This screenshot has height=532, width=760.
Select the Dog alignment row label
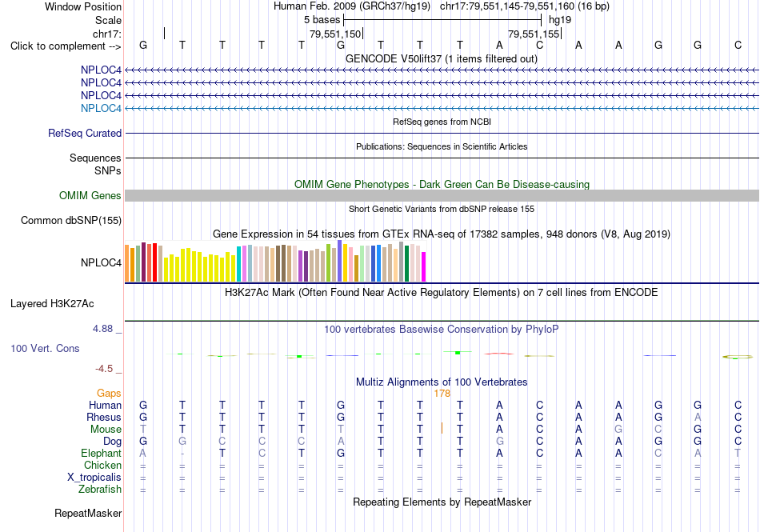[x=112, y=442]
